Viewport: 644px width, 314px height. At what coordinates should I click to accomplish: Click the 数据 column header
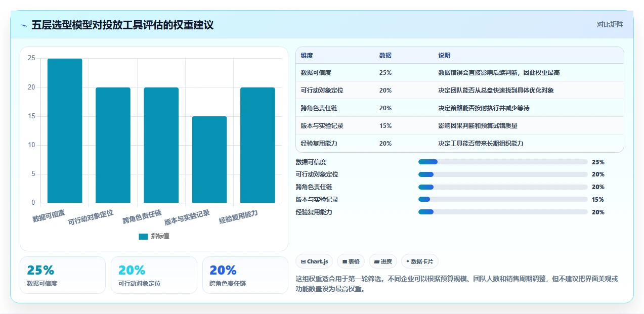pos(385,56)
